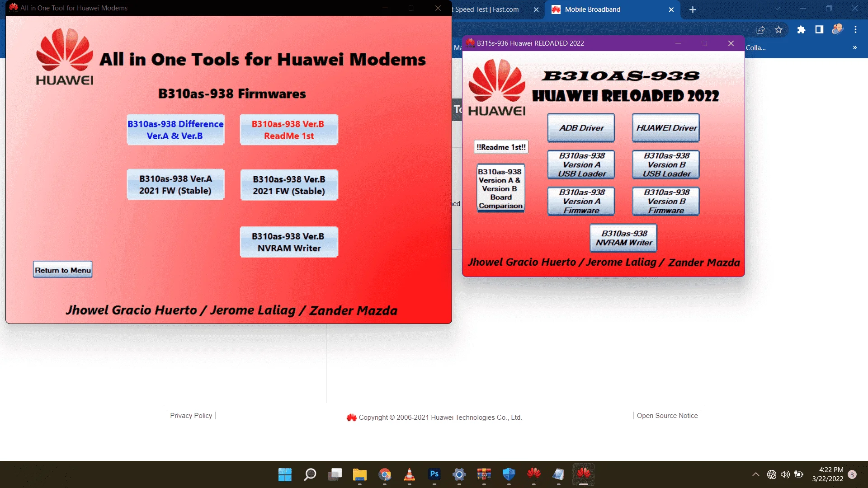Close All in One Tool window

coord(438,8)
